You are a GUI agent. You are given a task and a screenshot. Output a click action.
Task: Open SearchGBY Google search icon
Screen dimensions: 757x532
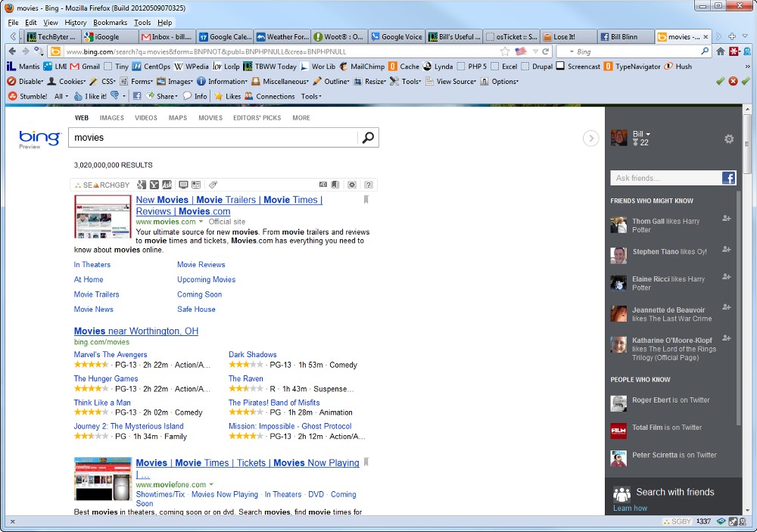pyautogui.click(x=142, y=185)
